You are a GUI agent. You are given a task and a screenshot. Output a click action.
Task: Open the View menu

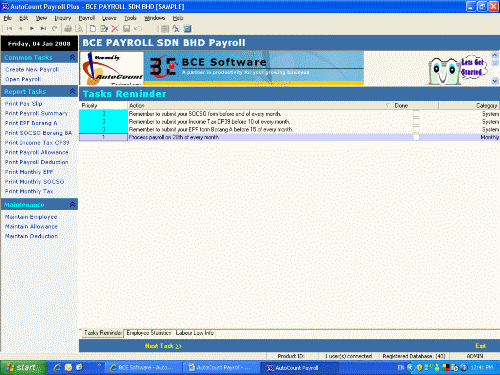(41, 18)
